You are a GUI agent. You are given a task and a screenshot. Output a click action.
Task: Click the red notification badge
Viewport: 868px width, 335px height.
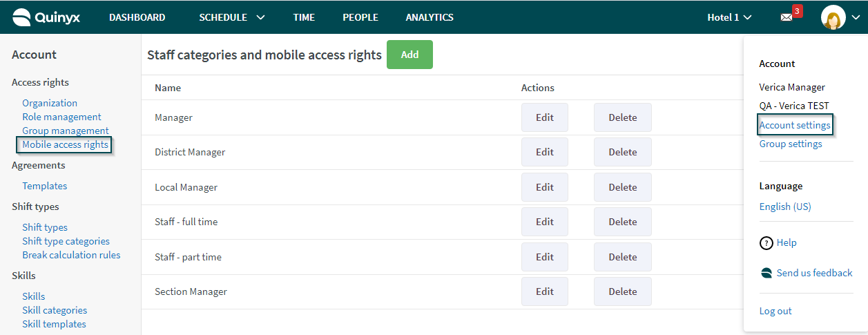pyautogui.click(x=797, y=10)
